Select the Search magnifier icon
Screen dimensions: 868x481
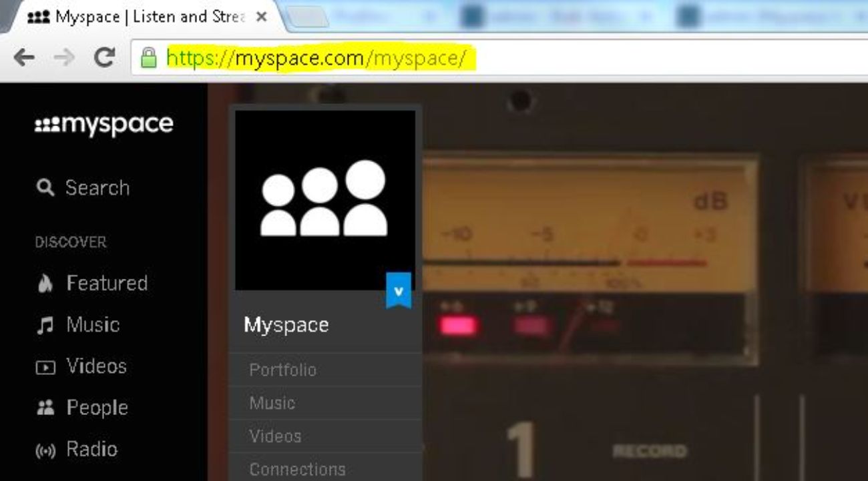[x=45, y=187]
